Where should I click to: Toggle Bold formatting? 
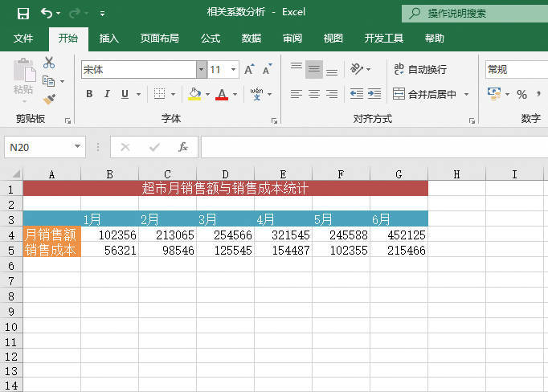(89, 94)
